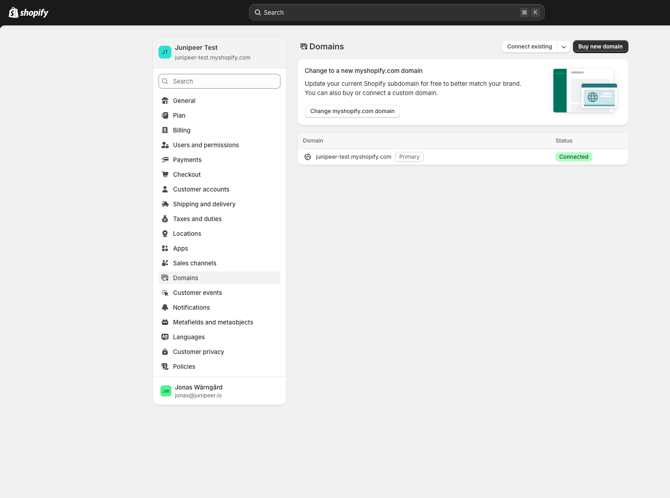
Task: Click the Payments icon in sidebar
Action: [x=165, y=160]
